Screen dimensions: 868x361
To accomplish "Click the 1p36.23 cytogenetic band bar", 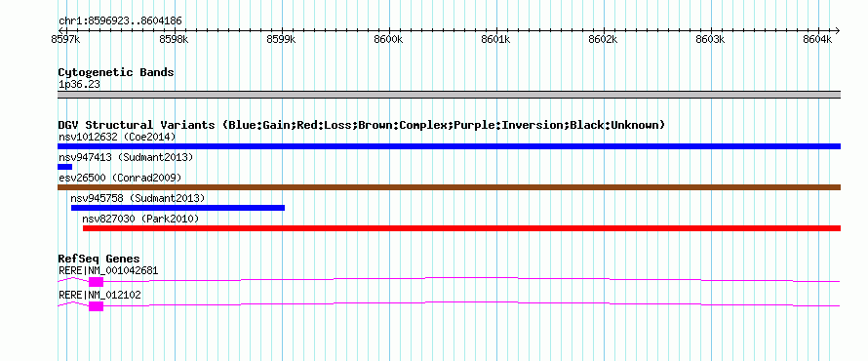I will (x=449, y=95).
